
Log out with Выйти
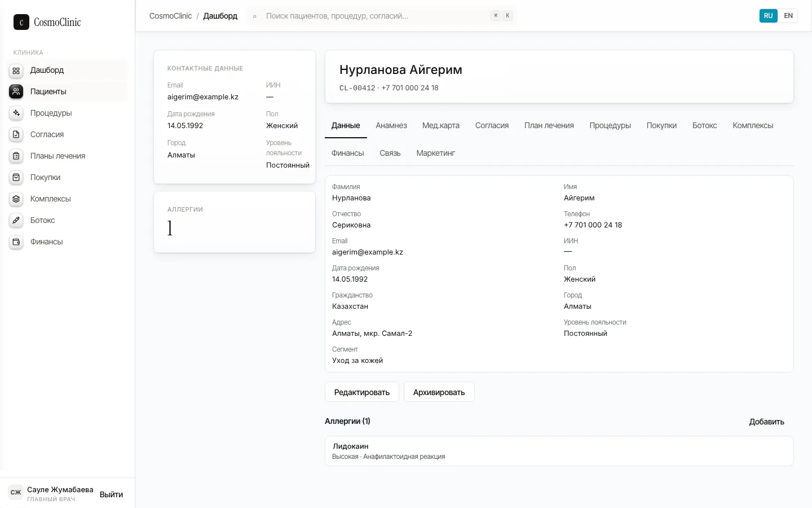coord(111,494)
